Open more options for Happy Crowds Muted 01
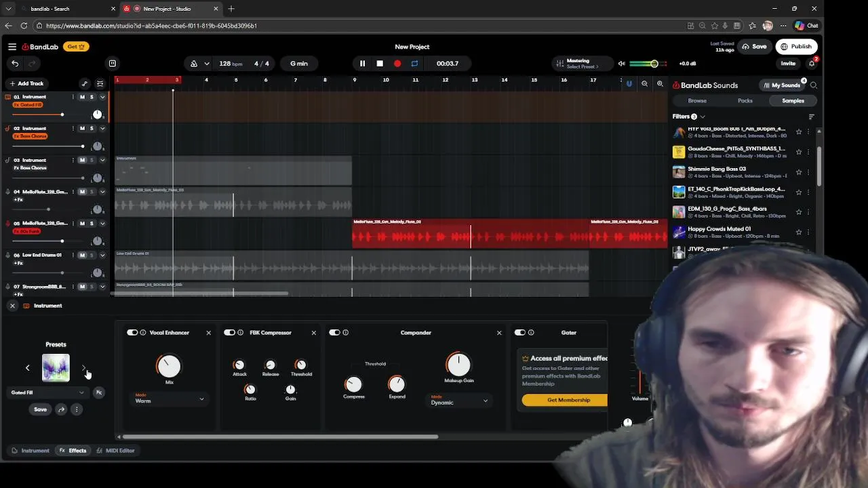868x488 pixels. pyautogui.click(x=808, y=232)
